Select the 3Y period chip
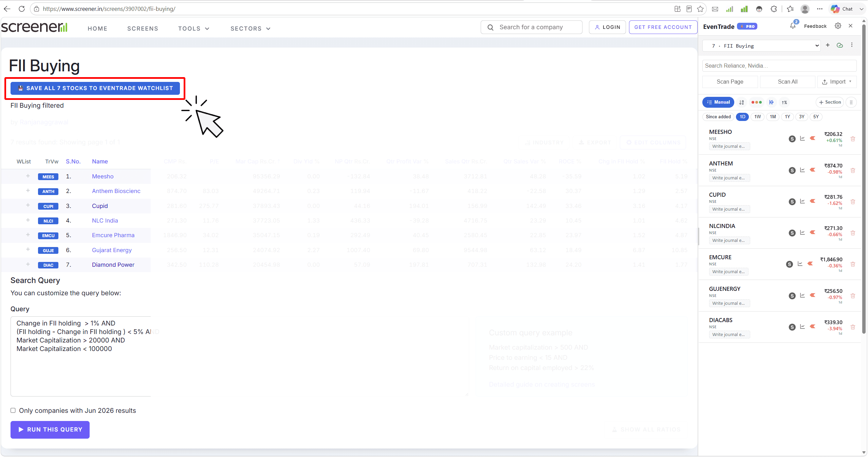 [x=802, y=117]
